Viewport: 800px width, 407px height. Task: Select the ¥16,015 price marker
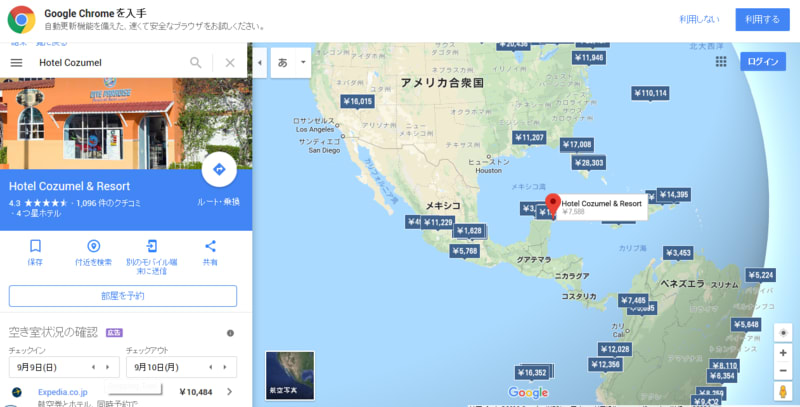(358, 102)
